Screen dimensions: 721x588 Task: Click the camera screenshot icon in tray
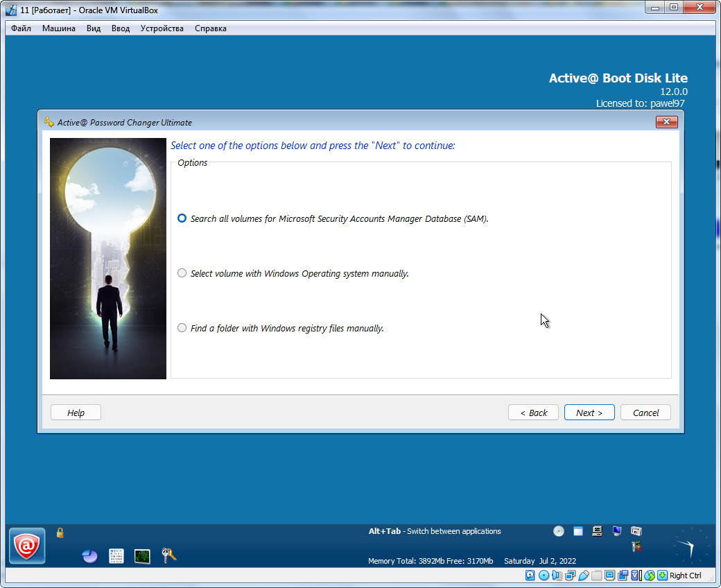[636, 531]
